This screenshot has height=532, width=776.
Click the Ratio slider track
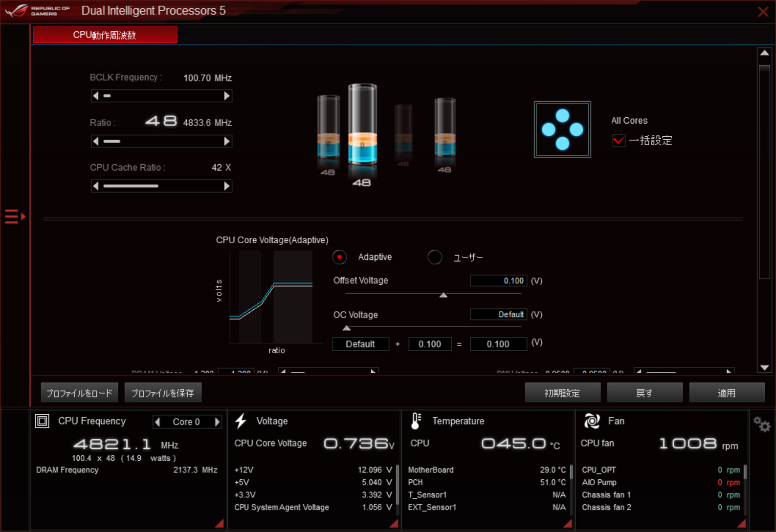pyautogui.click(x=161, y=141)
